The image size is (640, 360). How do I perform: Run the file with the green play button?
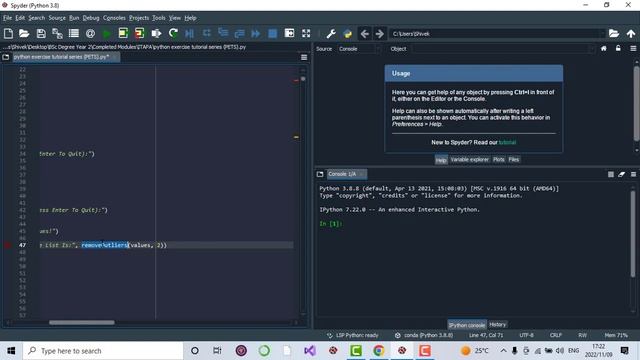[107, 33]
